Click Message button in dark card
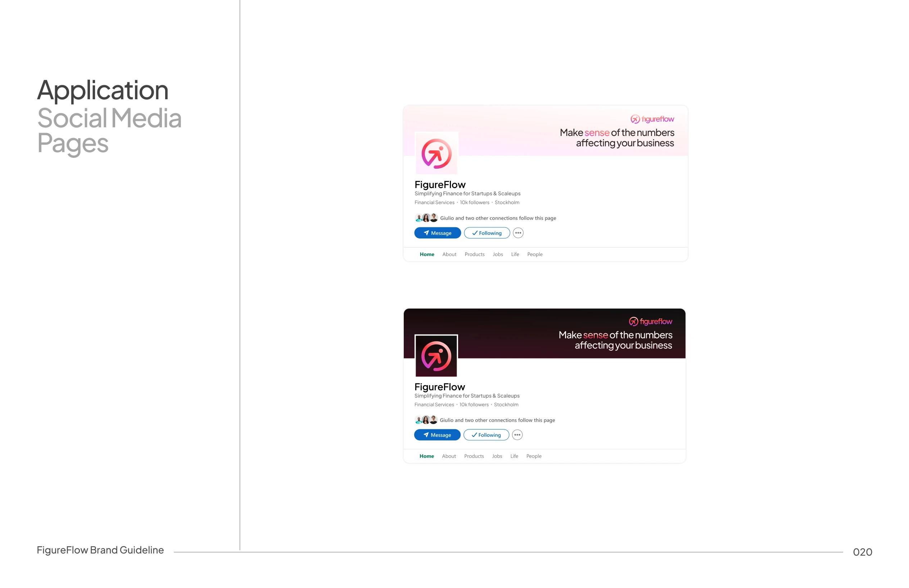This screenshot has width=909, height=588. point(437,435)
